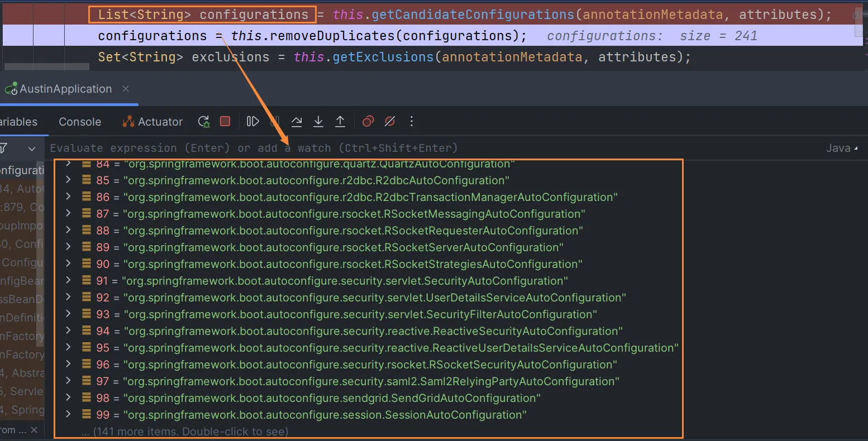Click the variables filter icon
The image size is (868, 441).
click(3, 148)
